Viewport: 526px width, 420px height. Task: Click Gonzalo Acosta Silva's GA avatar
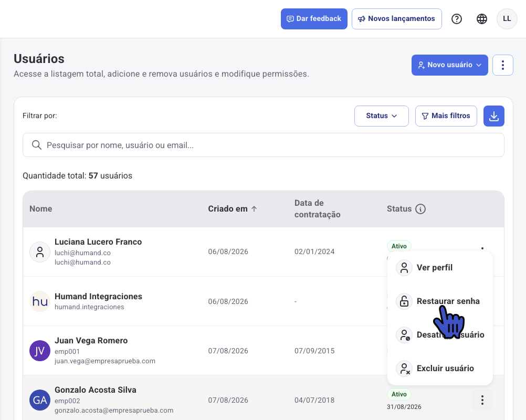tap(40, 400)
